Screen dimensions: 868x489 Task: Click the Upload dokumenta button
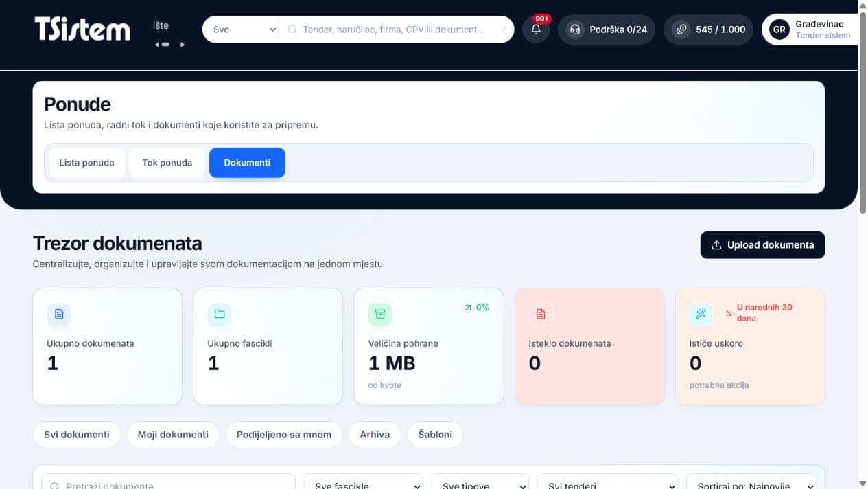point(762,245)
